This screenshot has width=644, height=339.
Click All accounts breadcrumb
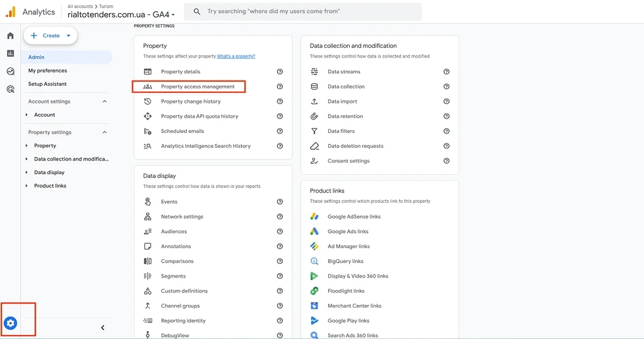[x=80, y=6]
